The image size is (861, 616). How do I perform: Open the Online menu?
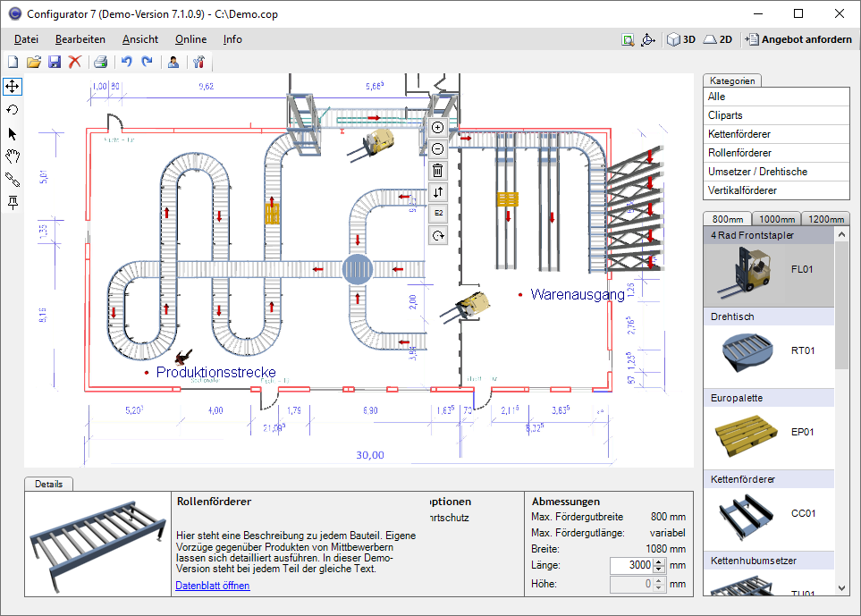click(x=190, y=39)
